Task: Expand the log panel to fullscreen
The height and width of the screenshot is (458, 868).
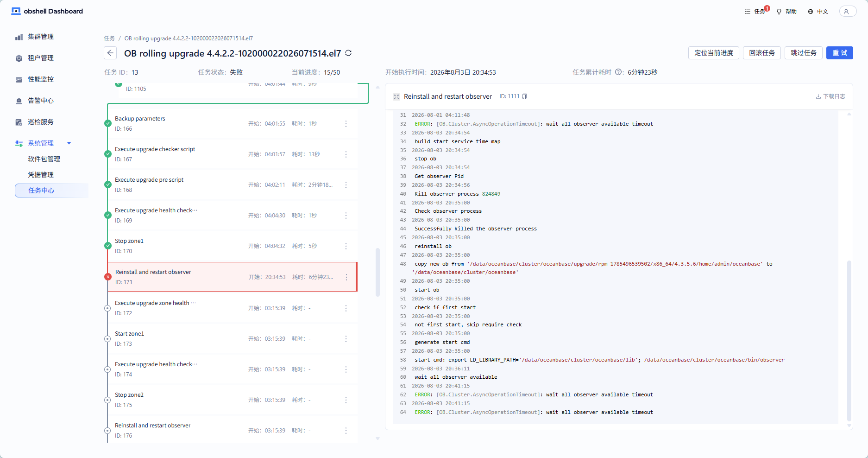Action: (396, 97)
